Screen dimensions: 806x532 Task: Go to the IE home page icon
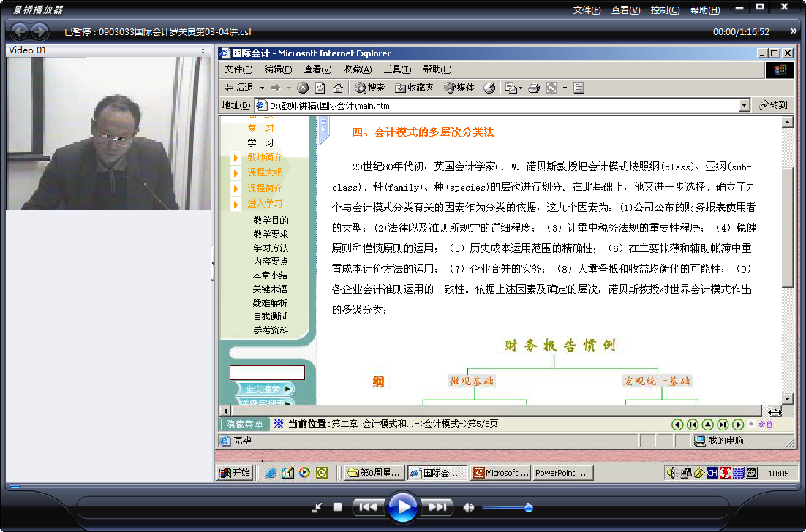point(338,88)
